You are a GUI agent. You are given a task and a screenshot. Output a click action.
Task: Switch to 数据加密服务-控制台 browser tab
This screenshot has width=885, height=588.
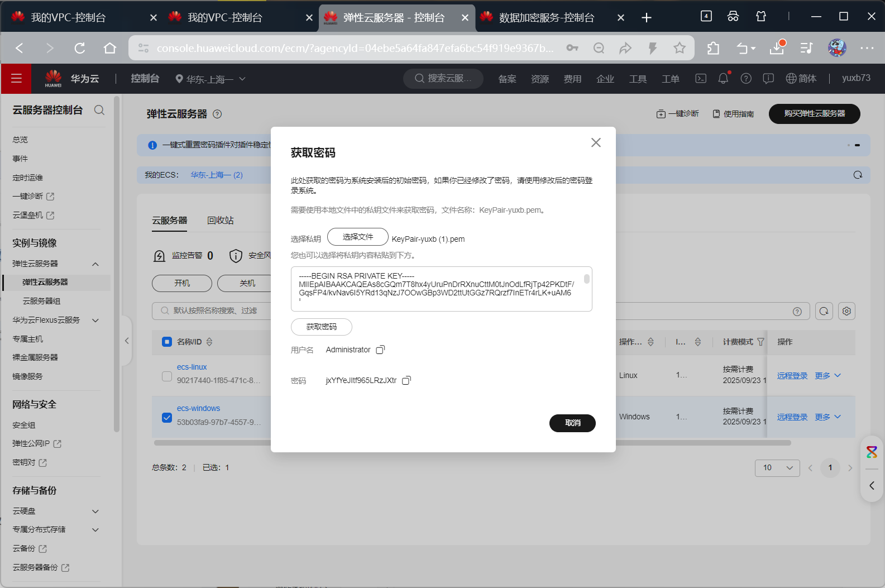546,18
